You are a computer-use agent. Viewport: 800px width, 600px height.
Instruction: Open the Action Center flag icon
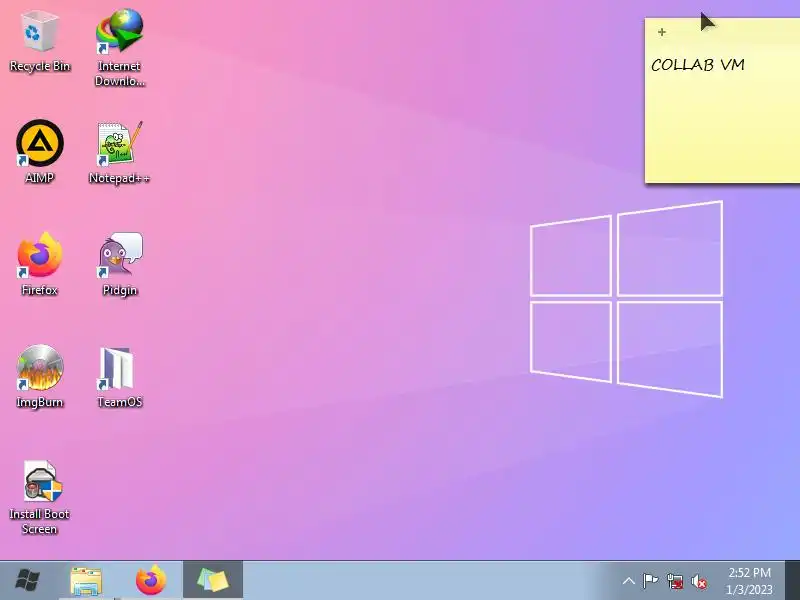point(651,581)
